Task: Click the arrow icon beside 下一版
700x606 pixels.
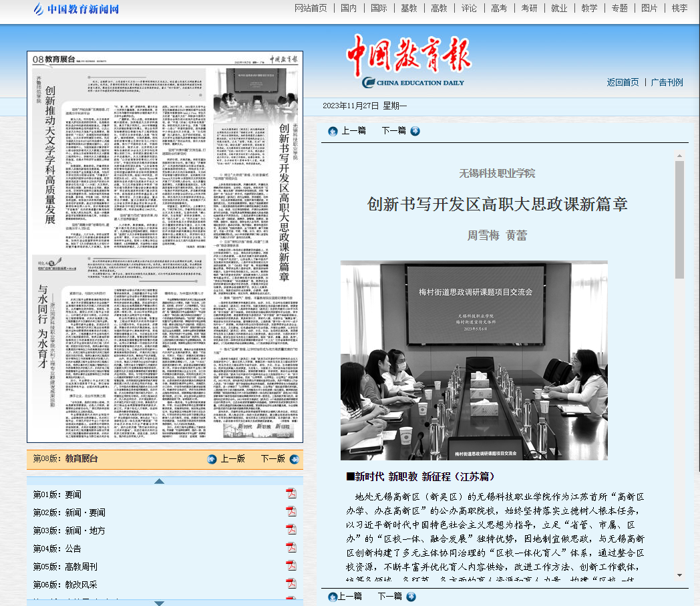Action: coord(294,459)
